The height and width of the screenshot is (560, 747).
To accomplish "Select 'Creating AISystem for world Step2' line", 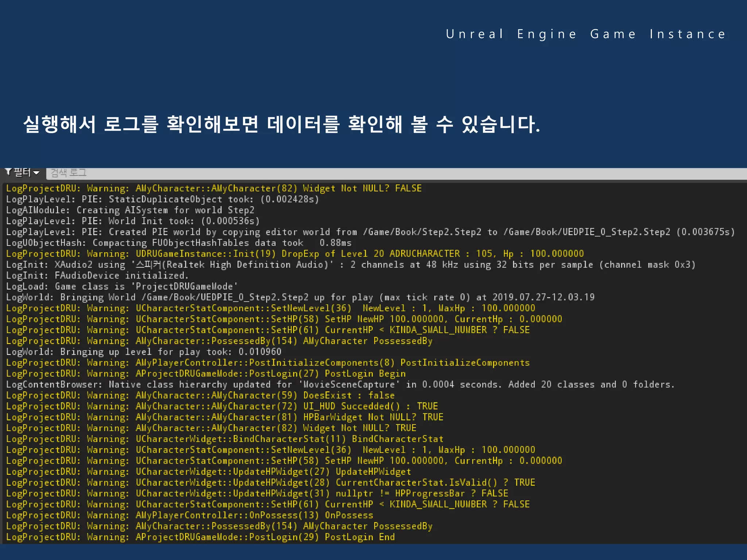I will click(x=130, y=210).
